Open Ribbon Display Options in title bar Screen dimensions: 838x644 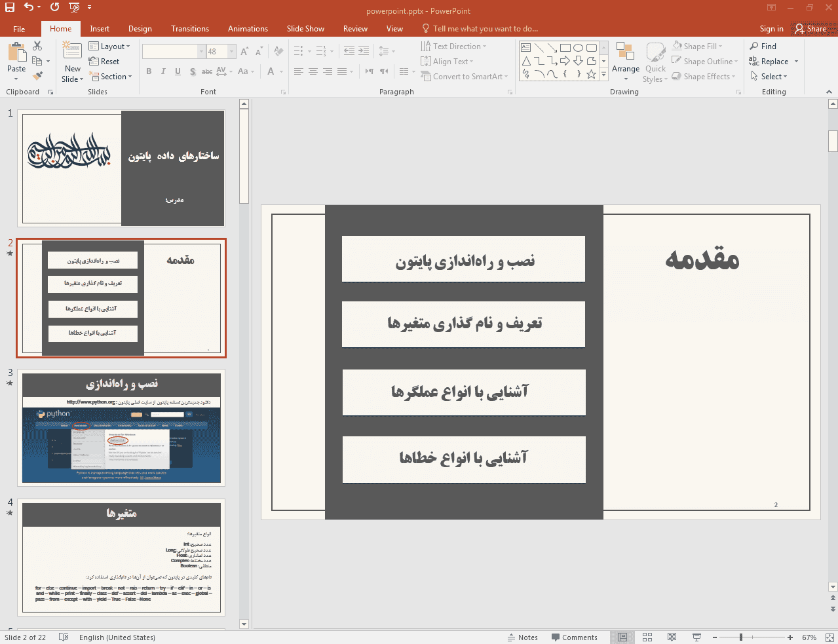[x=771, y=7]
